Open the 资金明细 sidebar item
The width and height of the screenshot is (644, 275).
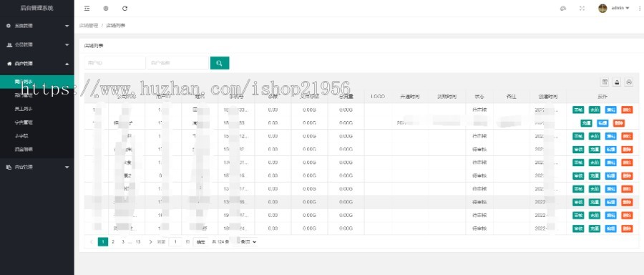(24, 149)
